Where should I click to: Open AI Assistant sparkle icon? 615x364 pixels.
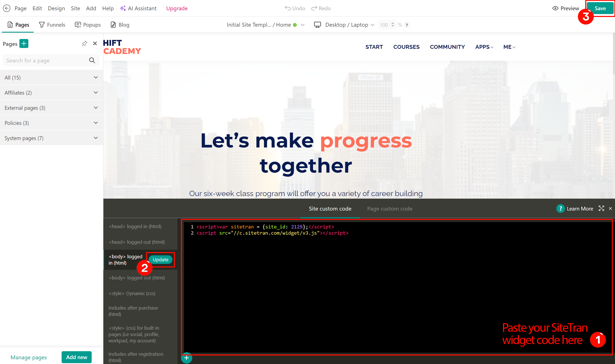pyautogui.click(x=123, y=8)
